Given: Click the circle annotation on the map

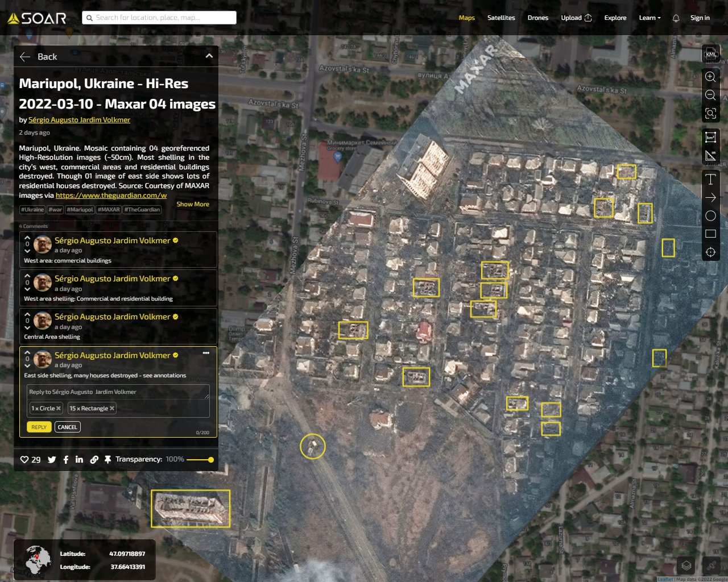Looking at the screenshot, I should click(313, 446).
